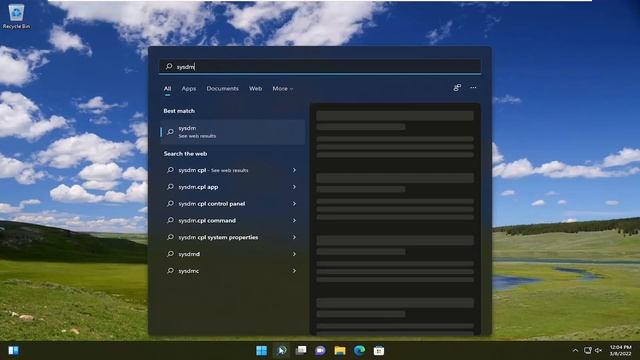Switch to the Apps filter tab
This screenshot has height=360, width=640.
[189, 89]
